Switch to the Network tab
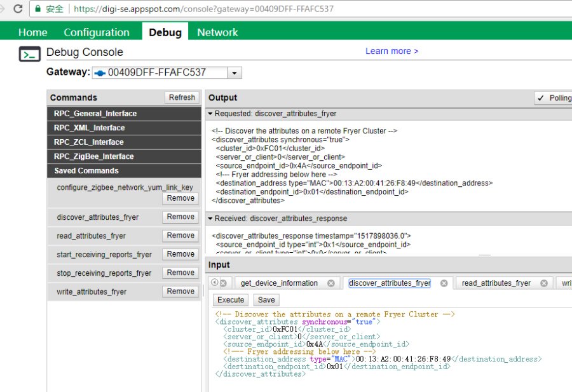This screenshot has height=392, width=572. [217, 32]
